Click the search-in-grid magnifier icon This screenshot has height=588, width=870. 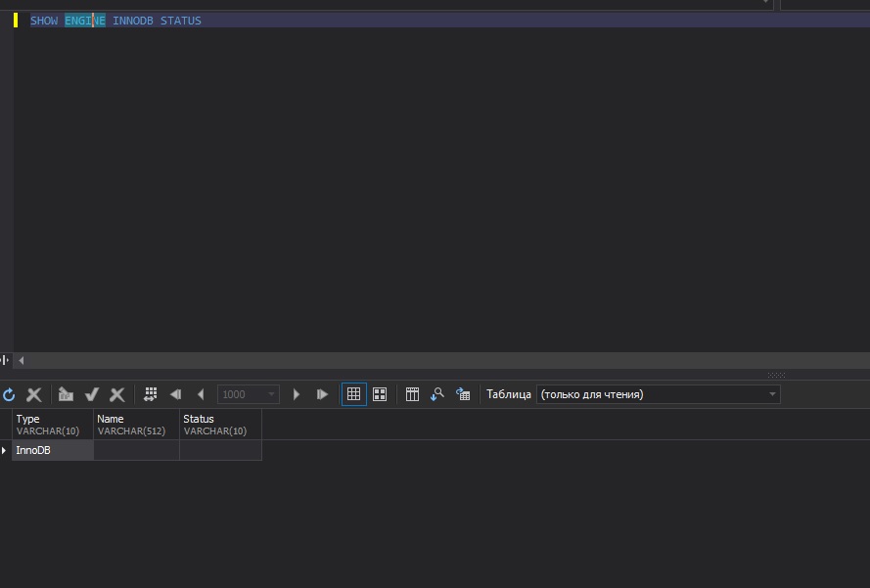pyautogui.click(x=437, y=394)
